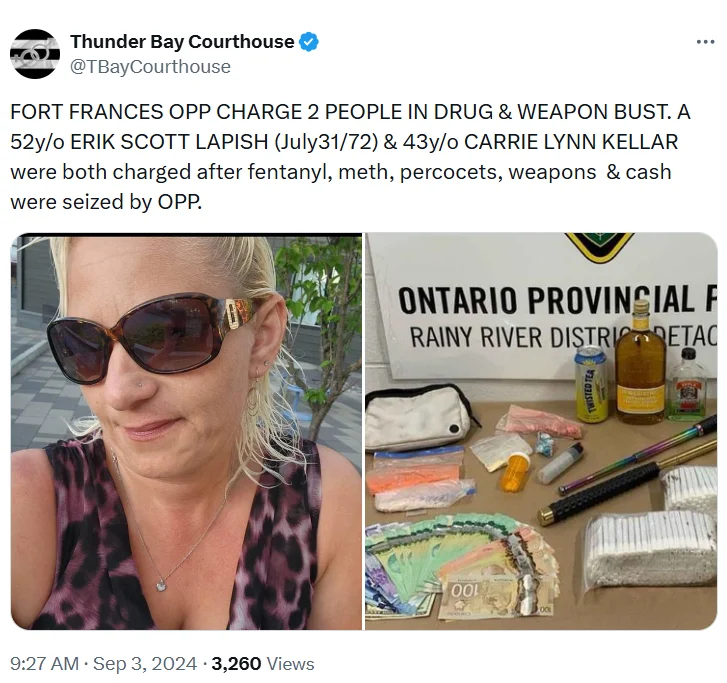Open the right photo of seized evidence

click(541, 431)
